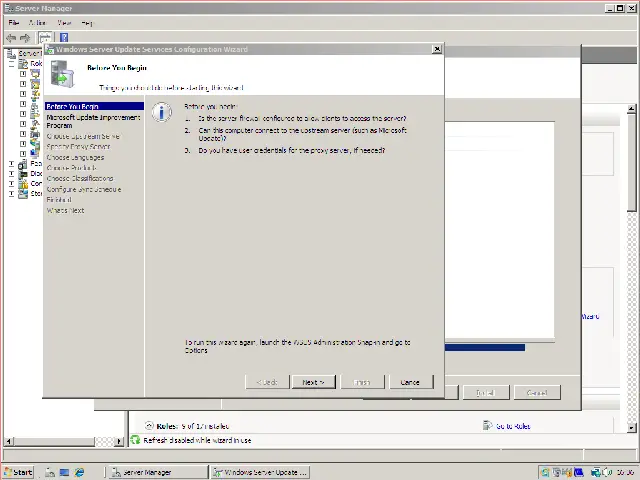640x480 pixels.
Task: Open the File menu
Action: [x=14, y=23]
